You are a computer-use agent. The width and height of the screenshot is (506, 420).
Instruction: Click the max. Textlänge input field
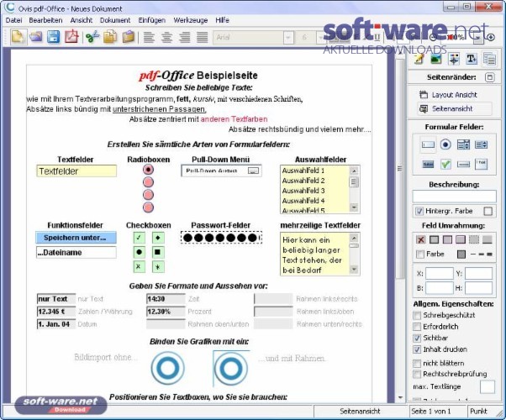488,386
